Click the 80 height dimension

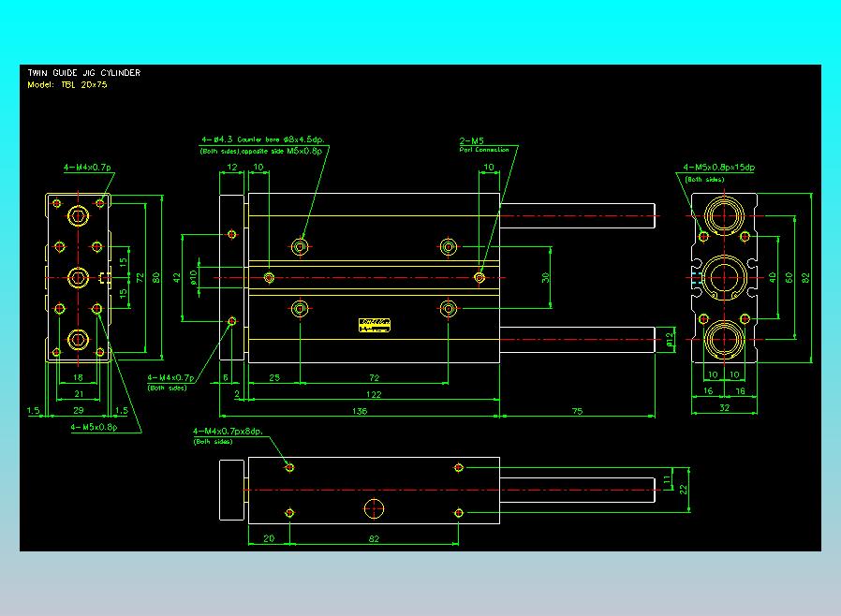(156, 278)
